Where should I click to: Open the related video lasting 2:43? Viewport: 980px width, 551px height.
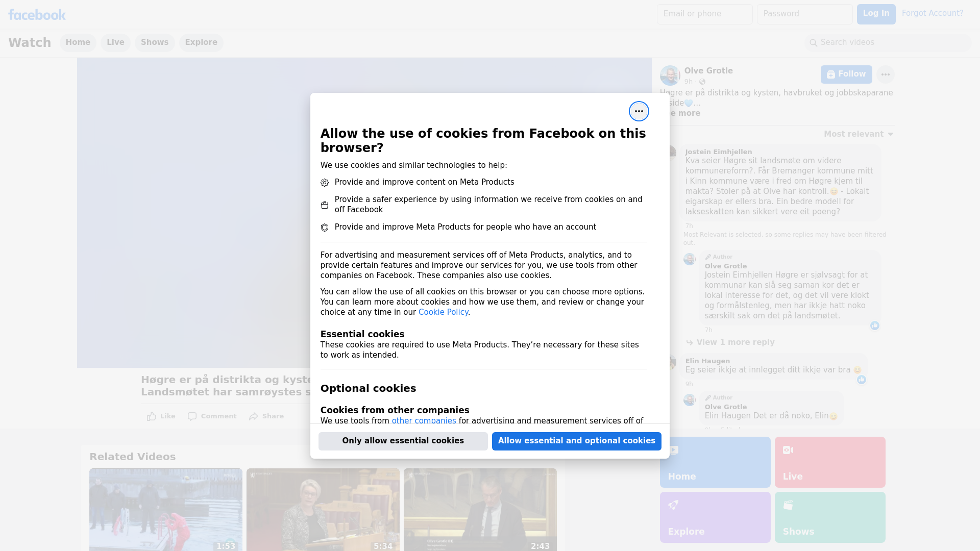(x=480, y=510)
